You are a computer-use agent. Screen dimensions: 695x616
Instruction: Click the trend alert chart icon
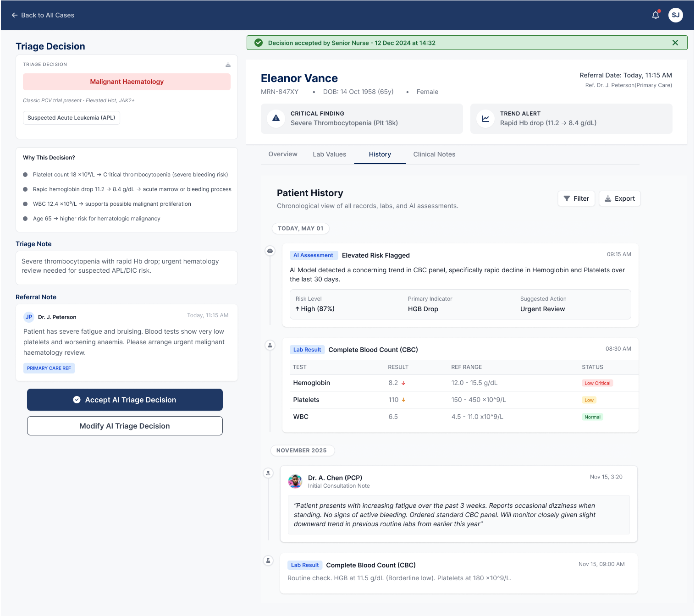[x=485, y=118]
